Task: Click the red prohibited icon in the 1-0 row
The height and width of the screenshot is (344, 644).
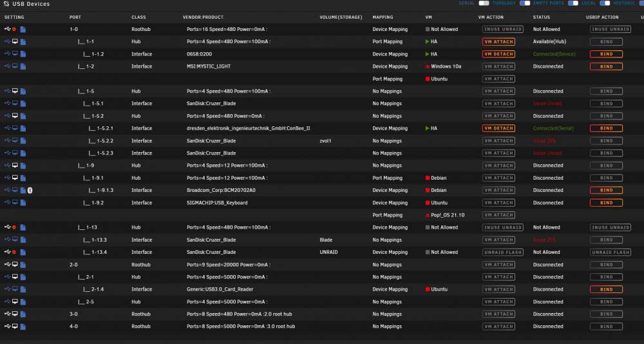Action: (14, 30)
